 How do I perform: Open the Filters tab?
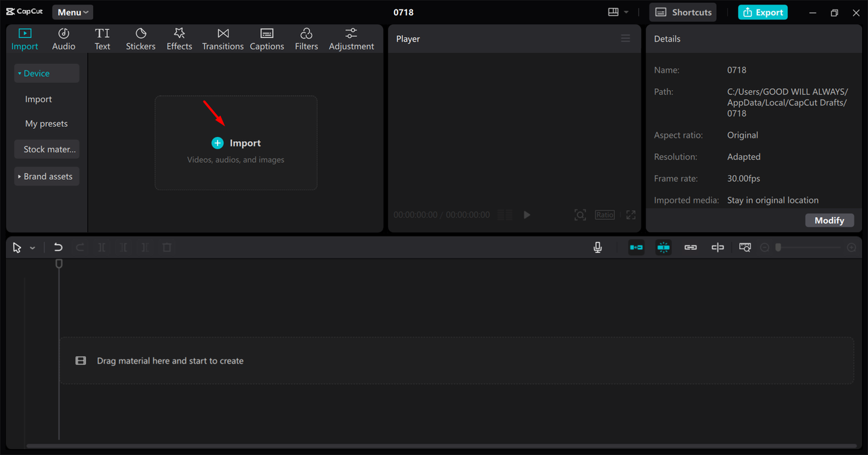307,39
